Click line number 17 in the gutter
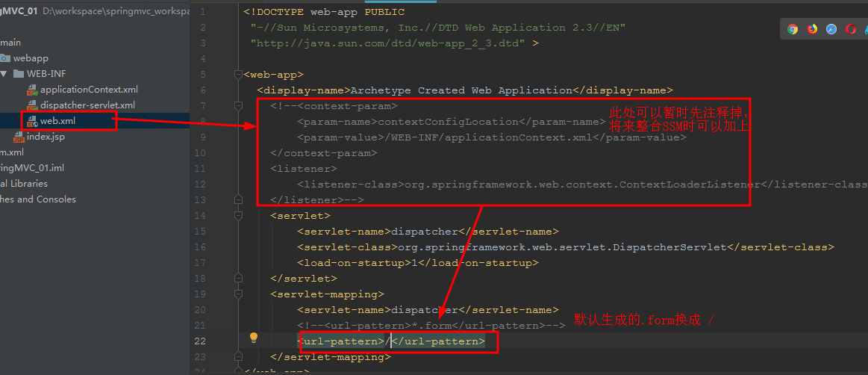 [199, 263]
